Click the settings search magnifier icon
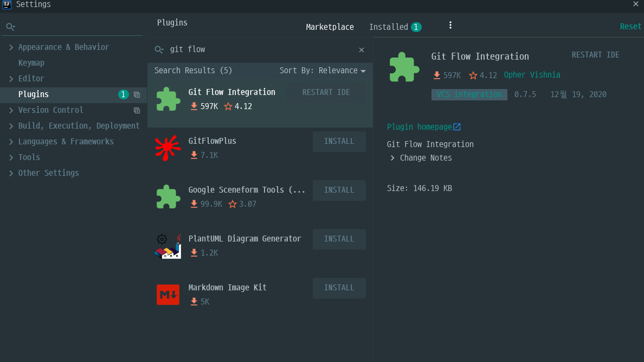 [10, 27]
